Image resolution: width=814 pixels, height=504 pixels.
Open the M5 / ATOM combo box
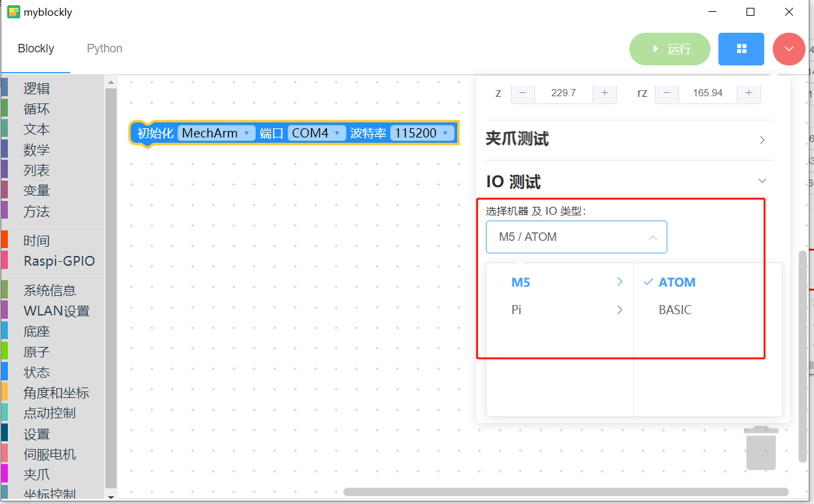(576, 237)
